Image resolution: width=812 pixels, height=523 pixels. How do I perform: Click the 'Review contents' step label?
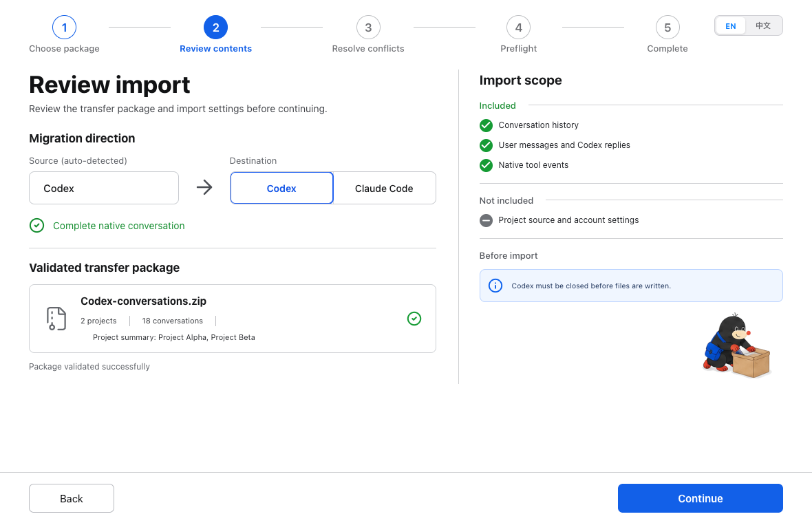pyautogui.click(x=216, y=49)
